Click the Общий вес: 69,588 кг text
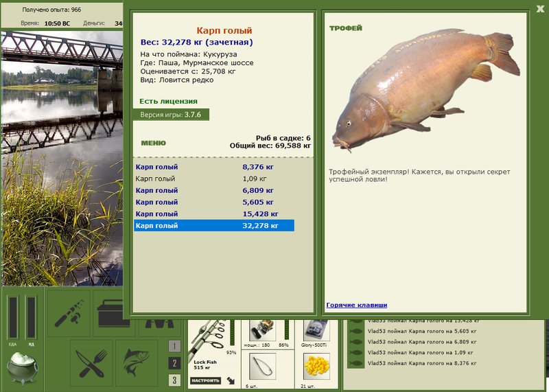The width and height of the screenshot is (549, 392). point(270,146)
